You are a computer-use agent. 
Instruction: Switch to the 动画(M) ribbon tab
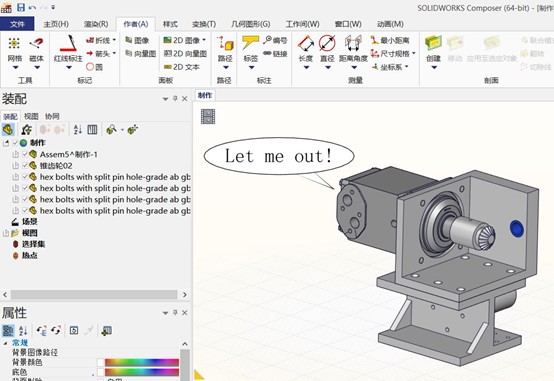pyautogui.click(x=390, y=24)
